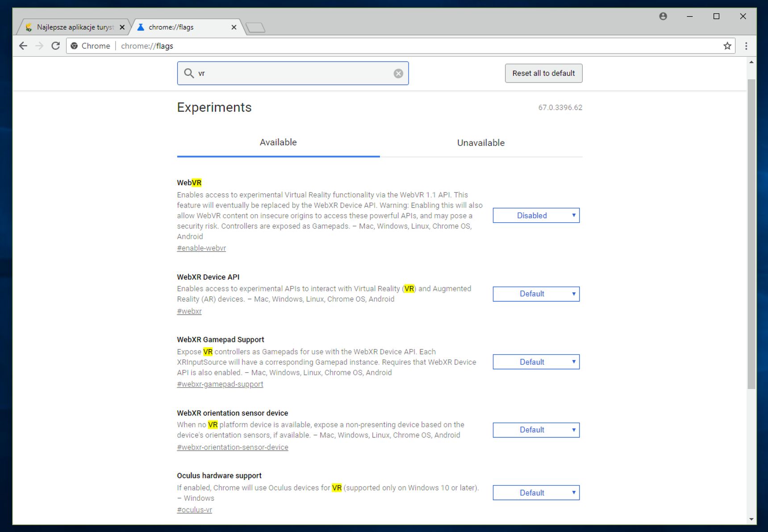Open the #oculus-vr link
This screenshot has height=532, width=768.
coord(194,510)
